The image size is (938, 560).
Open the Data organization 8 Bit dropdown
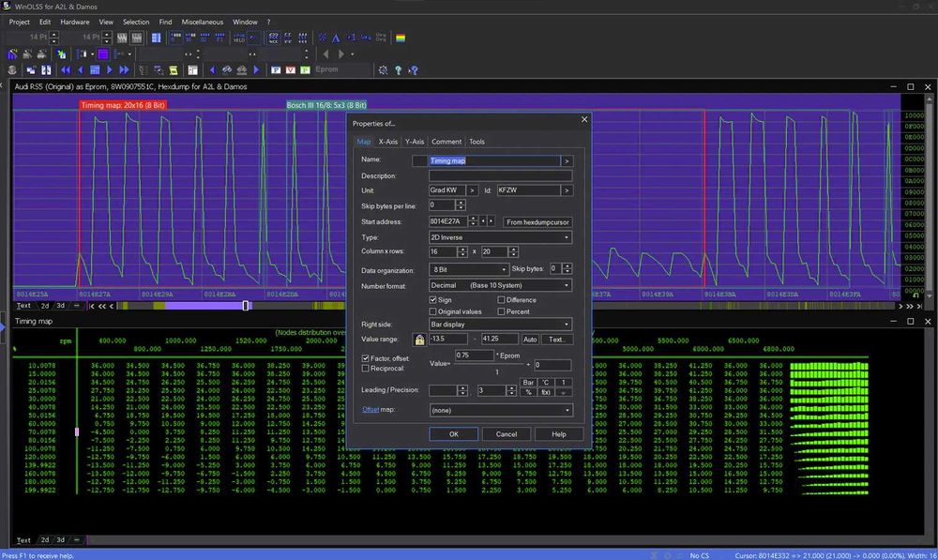click(x=469, y=269)
